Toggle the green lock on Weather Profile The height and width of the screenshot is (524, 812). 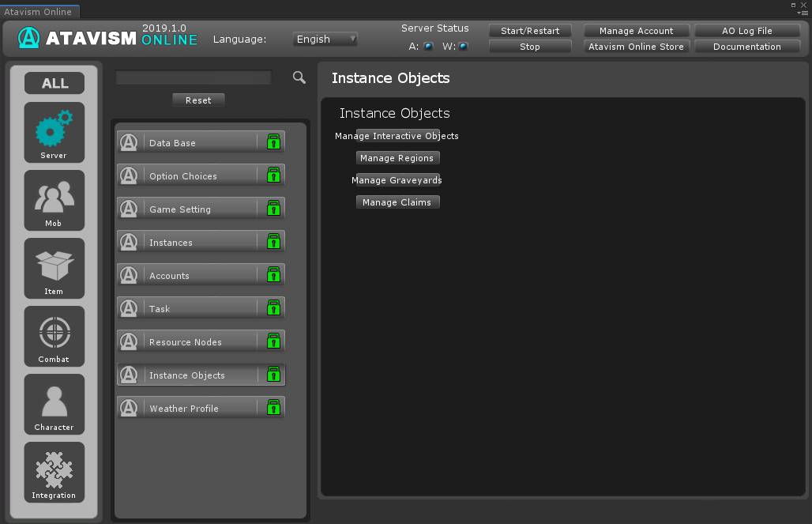pos(273,408)
